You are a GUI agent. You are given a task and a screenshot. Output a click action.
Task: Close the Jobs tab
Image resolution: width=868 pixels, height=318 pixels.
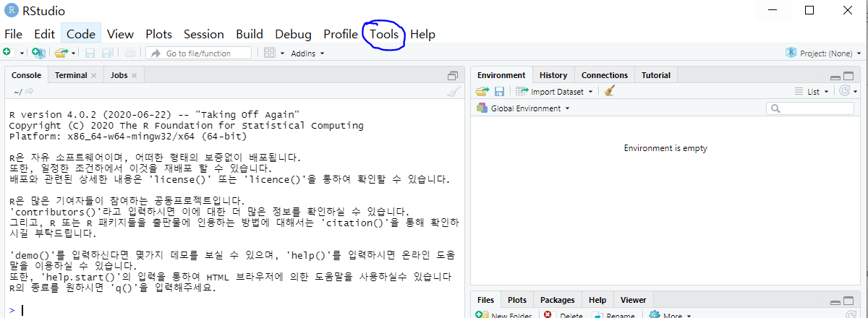click(135, 76)
